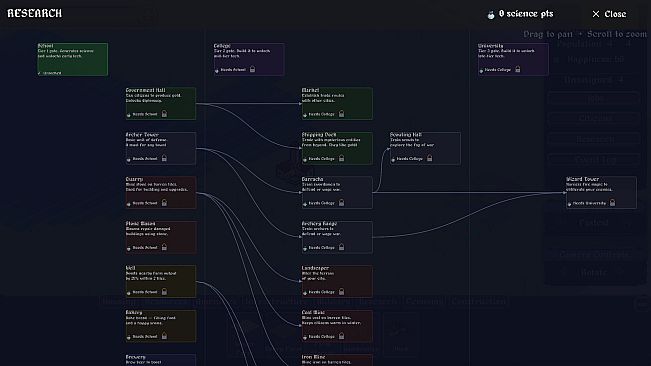
Task: Click the RESEARCH heading
Action: tap(34, 13)
